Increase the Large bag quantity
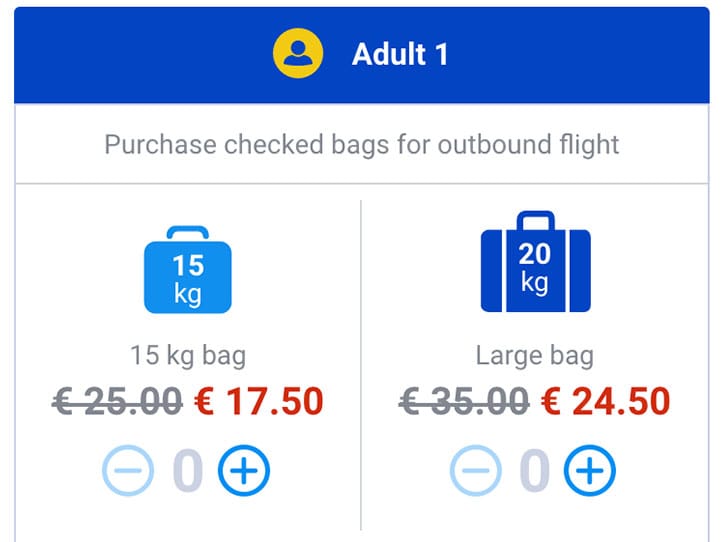This screenshot has width=722, height=542. coord(590,470)
